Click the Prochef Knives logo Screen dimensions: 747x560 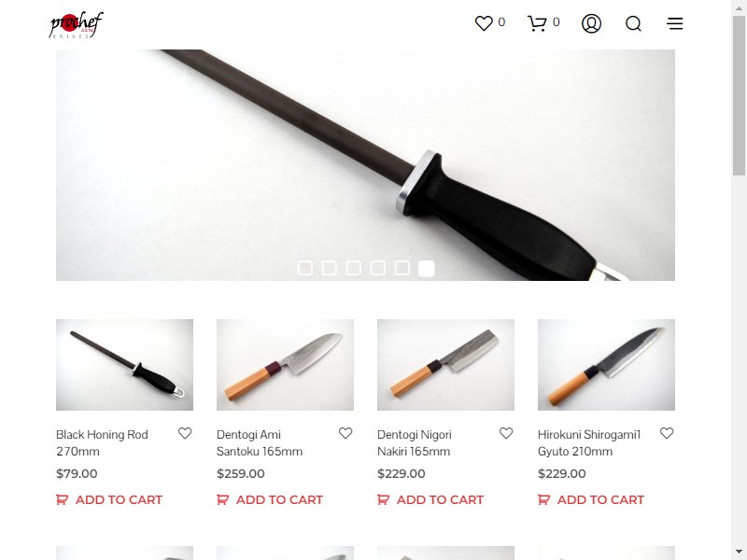point(77,25)
